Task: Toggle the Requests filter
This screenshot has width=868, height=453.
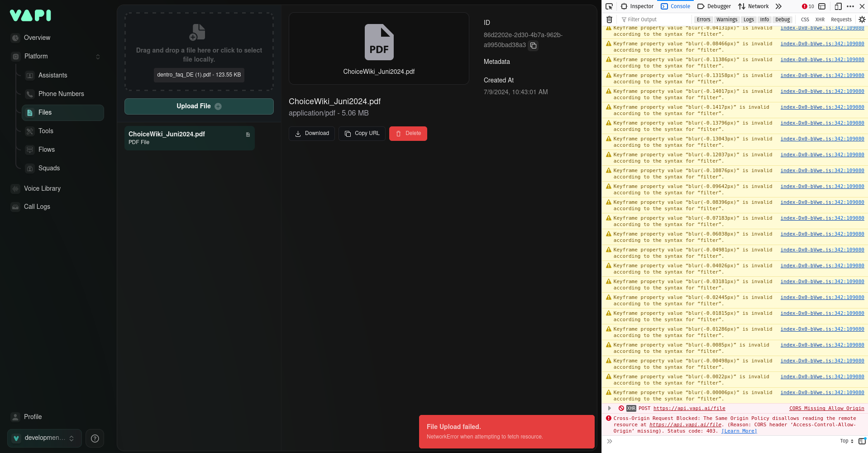Action: click(841, 19)
